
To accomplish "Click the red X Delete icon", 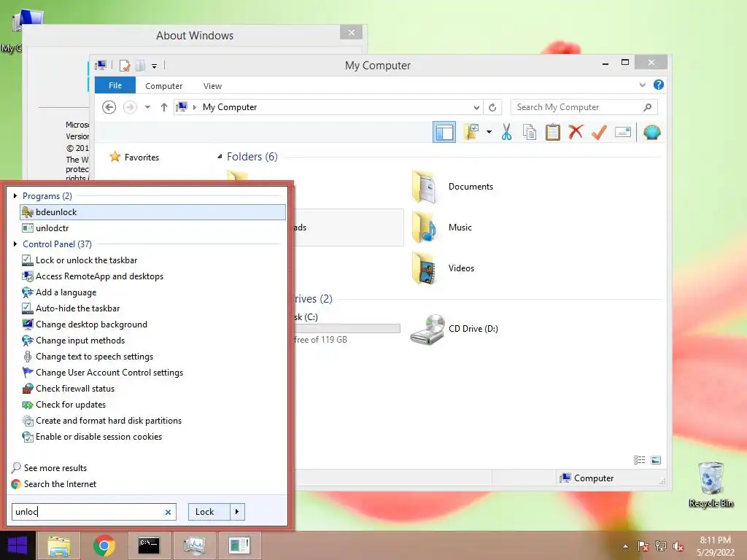I will coord(576,132).
